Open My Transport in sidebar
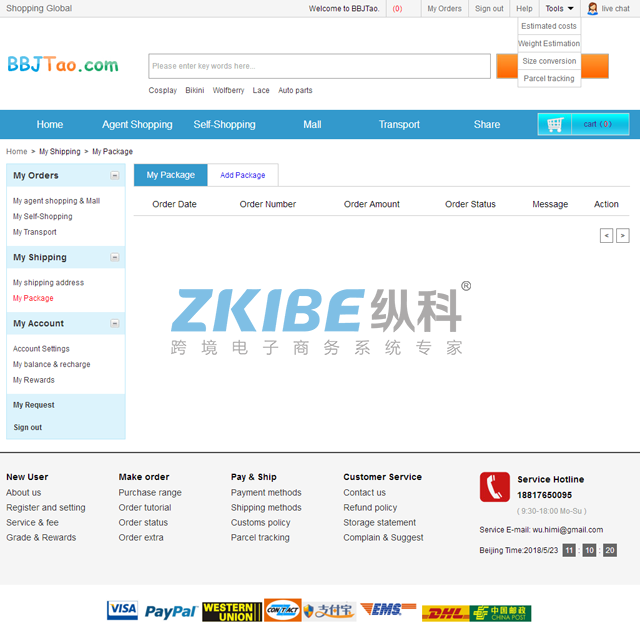Image resolution: width=640 pixels, height=636 pixels. tap(35, 232)
